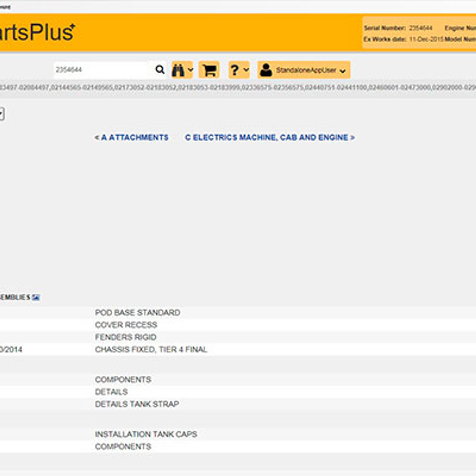Select INSTALLATION TANK CAPS row
The height and width of the screenshot is (476, 476).
146,434
